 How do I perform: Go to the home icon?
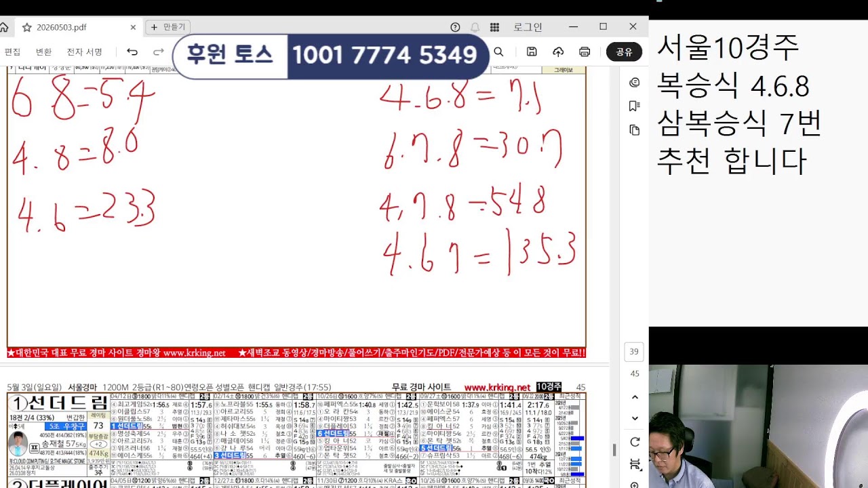4,28
